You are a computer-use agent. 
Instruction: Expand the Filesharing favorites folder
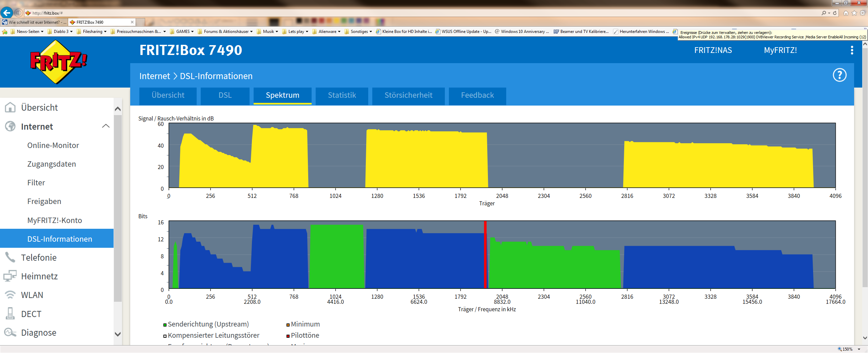92,32
